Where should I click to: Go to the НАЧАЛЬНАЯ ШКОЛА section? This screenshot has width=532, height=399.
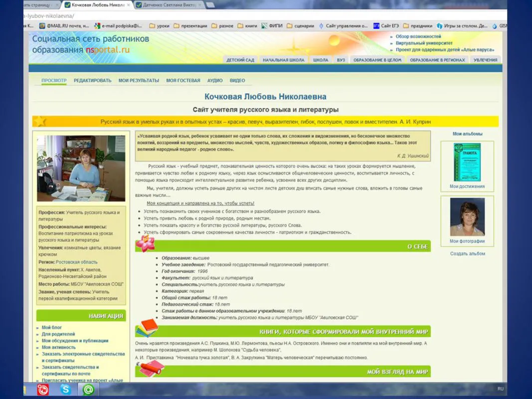[283, 60]
